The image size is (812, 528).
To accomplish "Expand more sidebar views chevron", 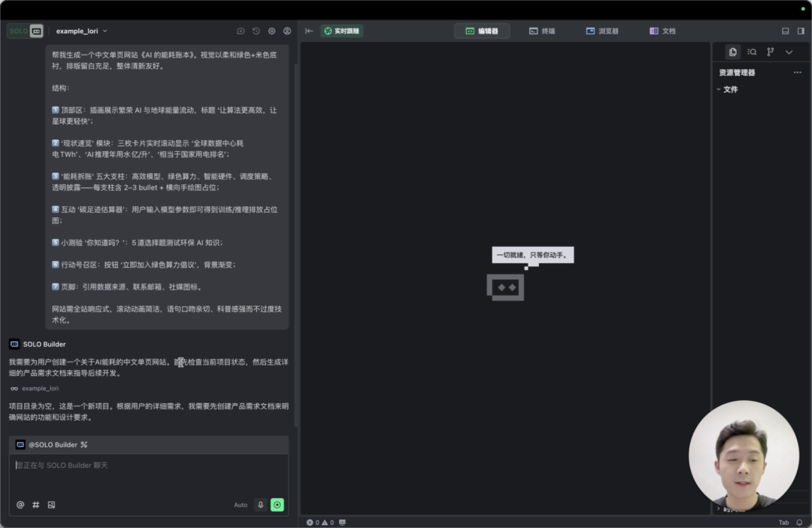I will pos(789,52).
